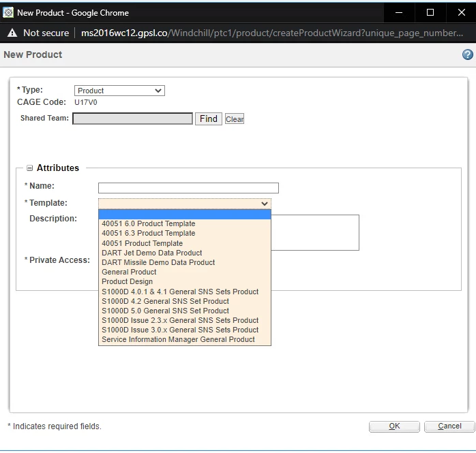Image resolution: width=476 pixels, height=453 pixels.
Task: Collapse the Attributes section
Action: [x=29, y=168]
